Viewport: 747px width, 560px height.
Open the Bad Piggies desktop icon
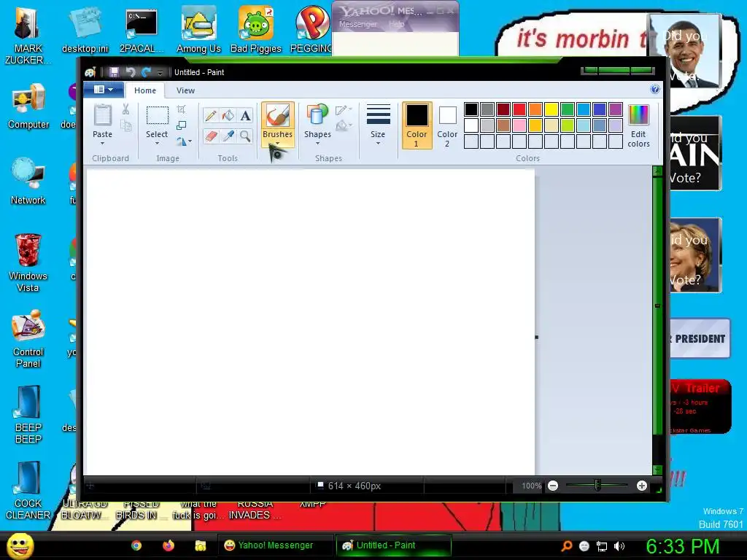[x=256, y=29]
